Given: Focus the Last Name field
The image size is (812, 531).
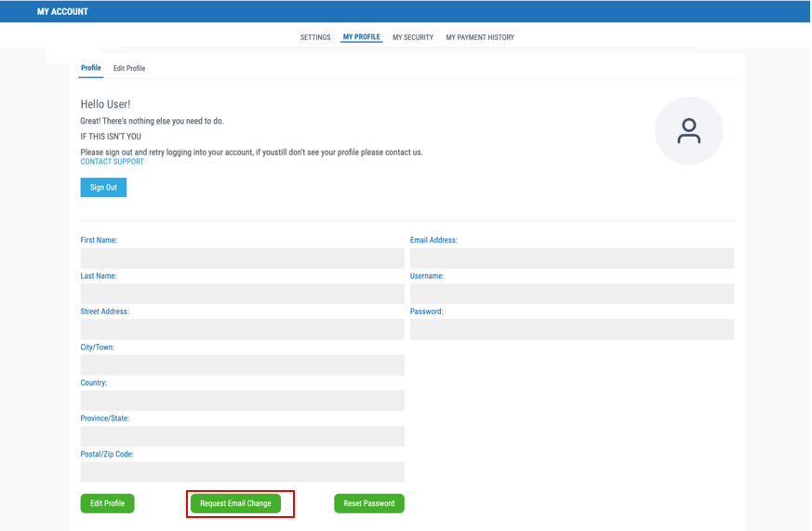Looking at the screenshot, I should (x=242, y=294).
